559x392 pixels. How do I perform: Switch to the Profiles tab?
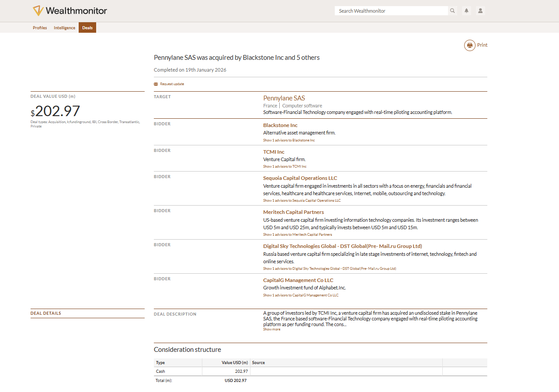click(40, 28)
